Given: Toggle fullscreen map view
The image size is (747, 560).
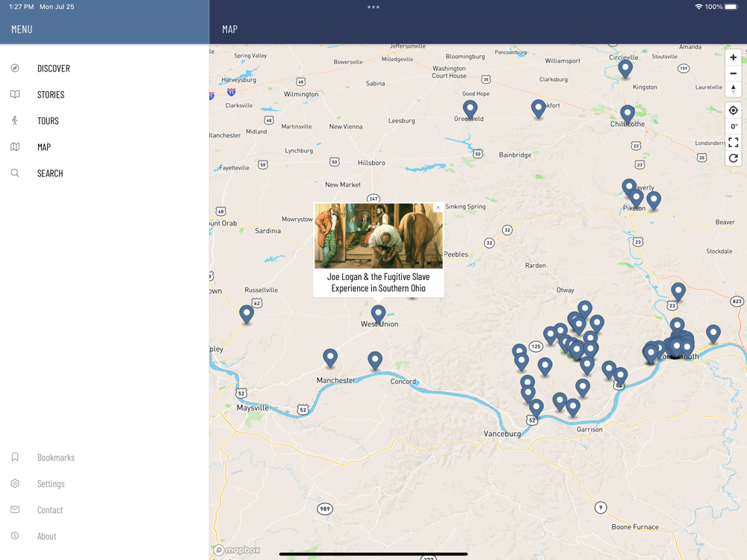Looking at the screenshot, I should click(734, 142).
